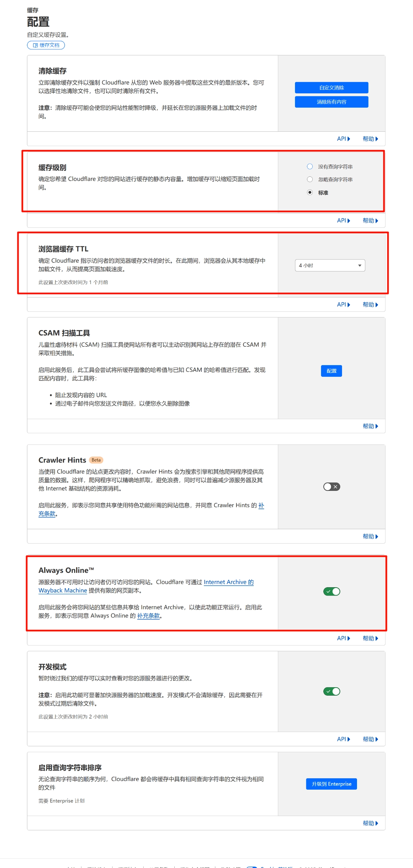413x868 pixels.
Task: Expand 帮助 under 启用查询字符串排序
Action: click(x=370, y=823)
